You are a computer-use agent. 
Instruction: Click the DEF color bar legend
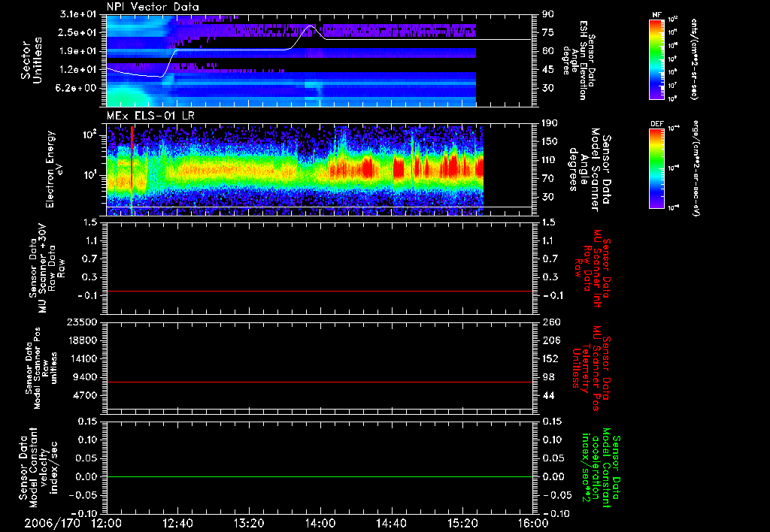pyautogui.click(x=656, y=168)
